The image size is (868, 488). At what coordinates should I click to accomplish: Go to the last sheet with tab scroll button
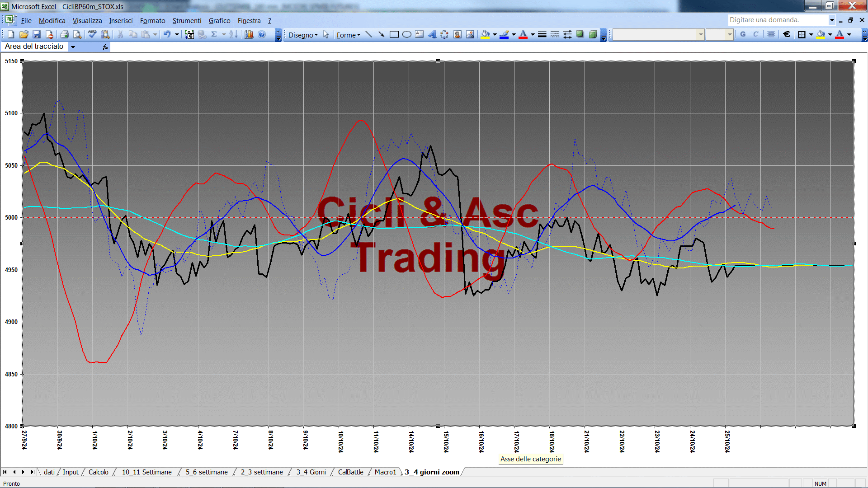33,472
